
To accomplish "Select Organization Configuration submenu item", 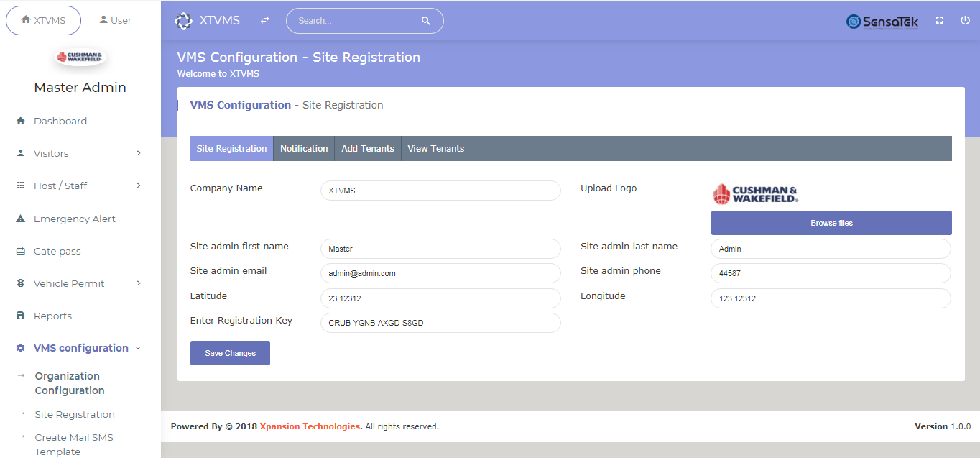I will (70, 383).
